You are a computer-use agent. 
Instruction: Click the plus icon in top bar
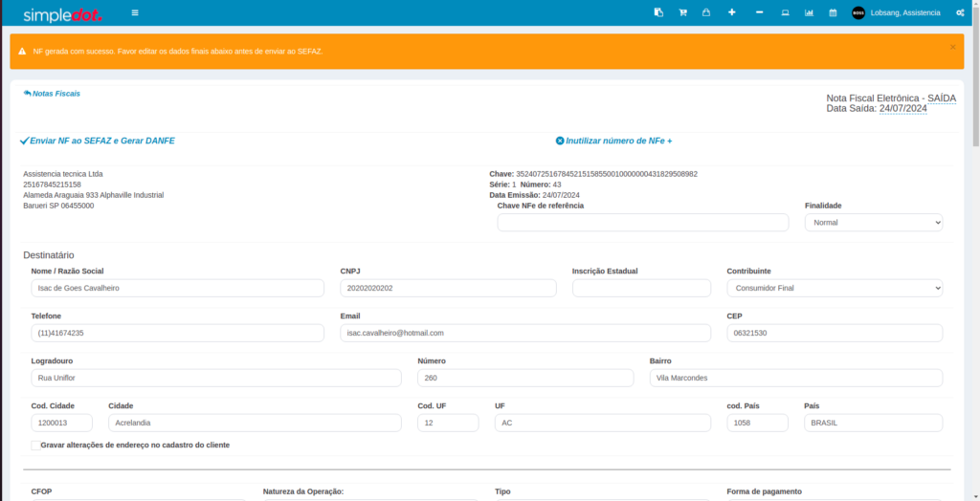[x=732, y=12]
